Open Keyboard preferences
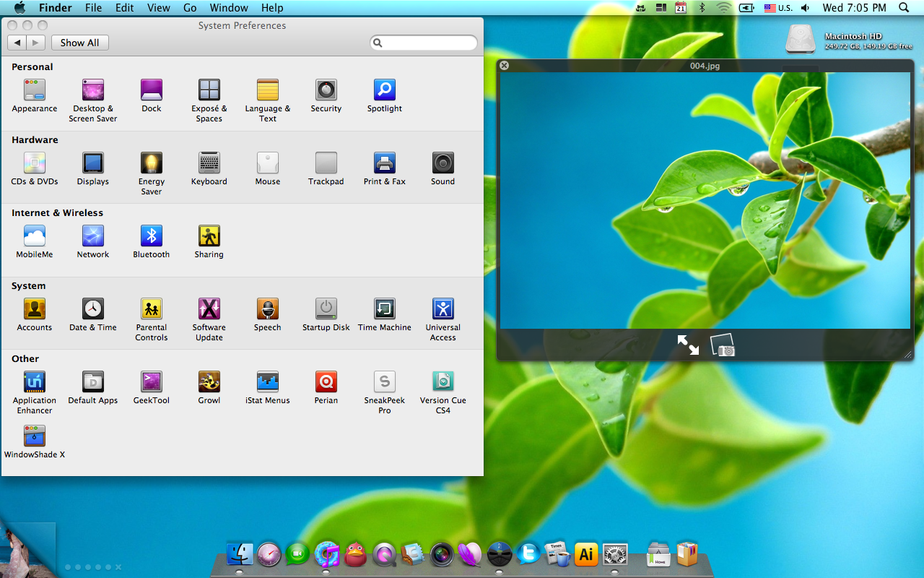Image resolution: width=924 pixels, height=578 pixels. click(209, 168)
